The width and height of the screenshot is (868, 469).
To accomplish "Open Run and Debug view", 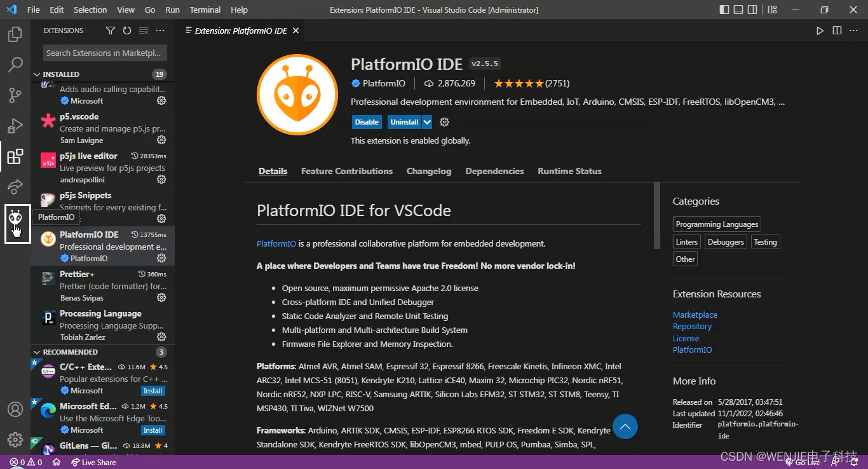I will 15,125.
